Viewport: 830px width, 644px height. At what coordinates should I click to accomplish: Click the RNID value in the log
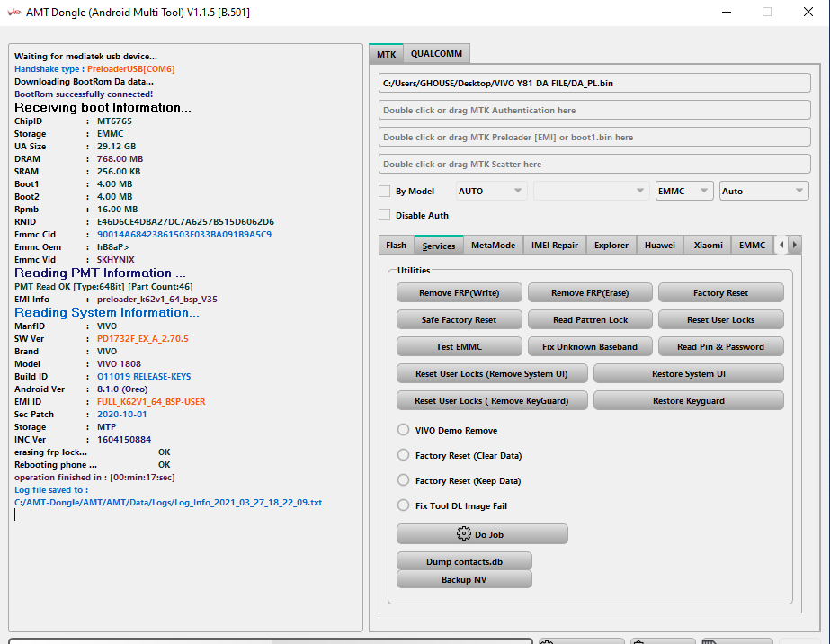(185, 222)
